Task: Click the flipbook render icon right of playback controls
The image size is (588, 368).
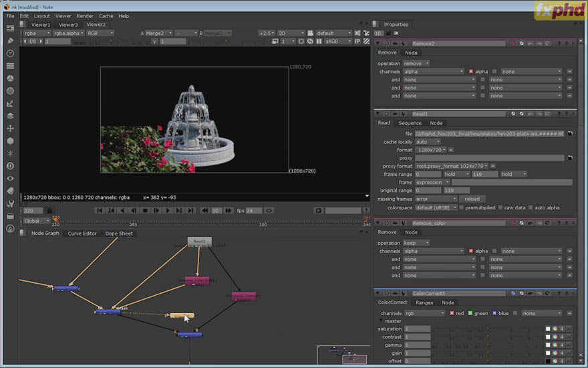Action: [x=318, y=211]
